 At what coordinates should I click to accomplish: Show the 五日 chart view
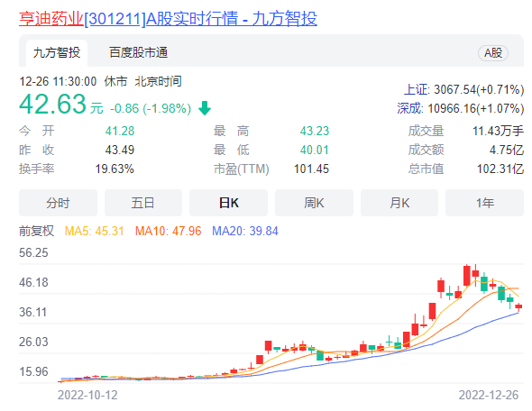[x=143, y=203]
